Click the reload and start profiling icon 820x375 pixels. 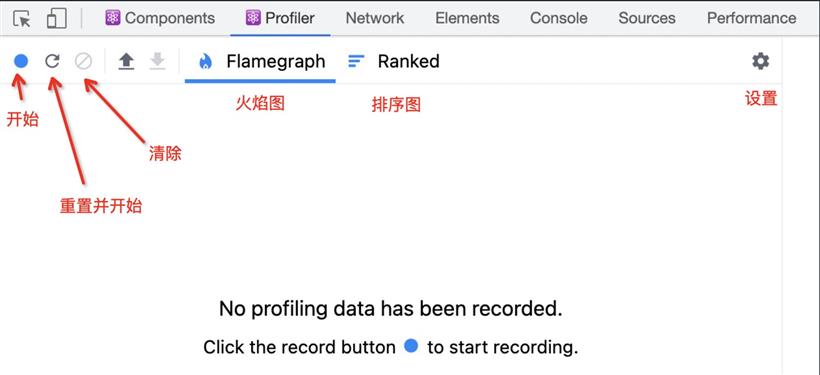(x=52, y=62)
